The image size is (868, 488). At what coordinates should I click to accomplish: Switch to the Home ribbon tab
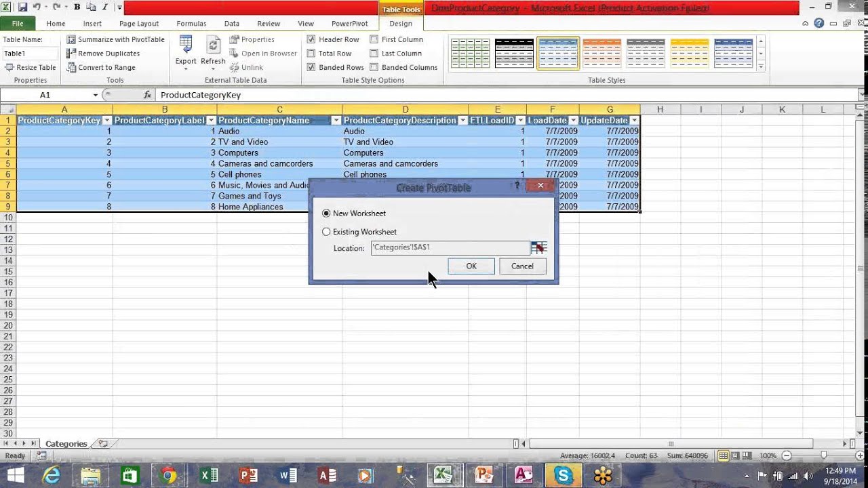(x=56, y=23)
